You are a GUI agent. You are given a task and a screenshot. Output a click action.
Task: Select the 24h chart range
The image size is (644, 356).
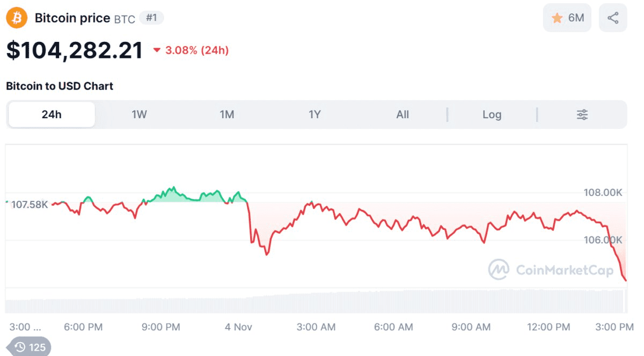(52, 114)
